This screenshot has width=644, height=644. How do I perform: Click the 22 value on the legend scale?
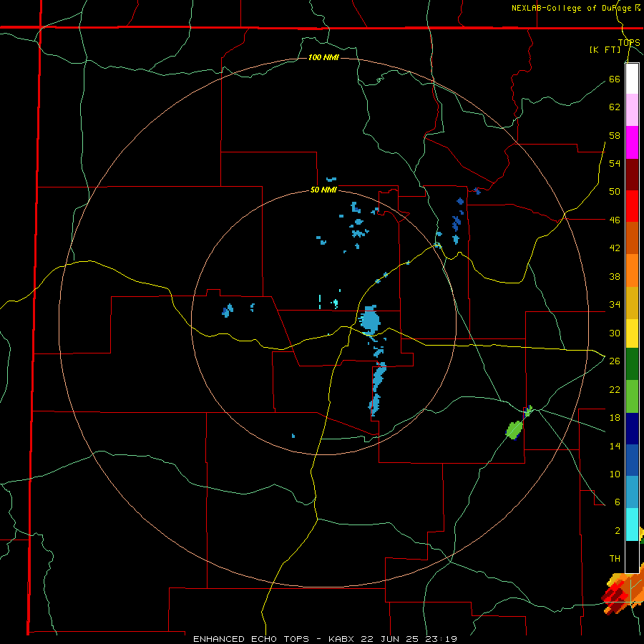click(615, 389)
